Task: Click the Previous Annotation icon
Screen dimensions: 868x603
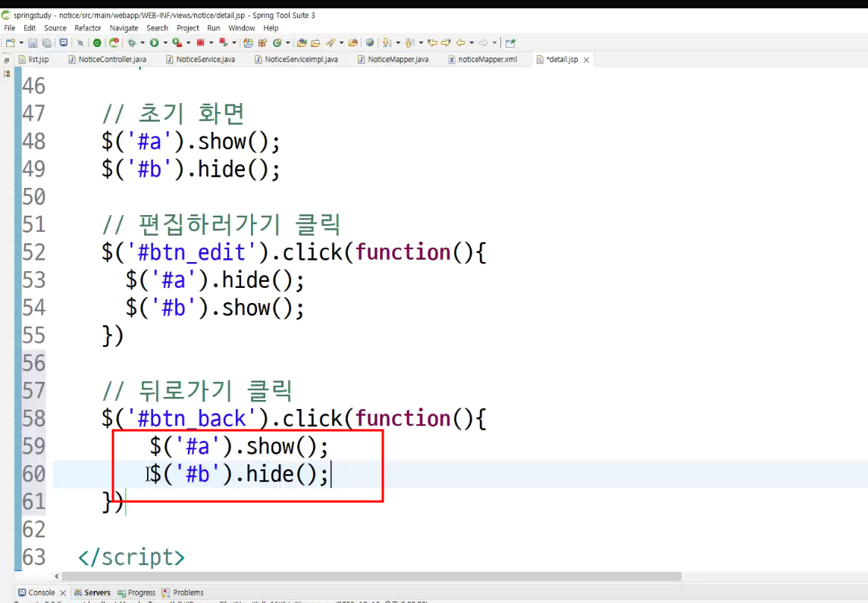Action: point(409,42)
